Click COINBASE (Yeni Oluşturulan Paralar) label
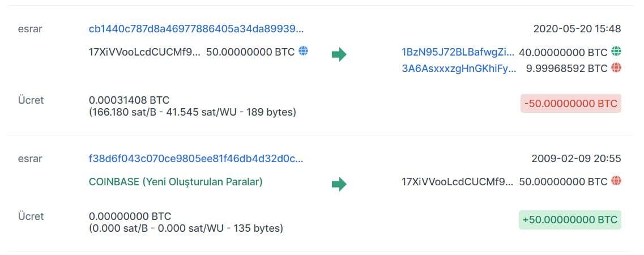644x255 pixels. [176, 182]
